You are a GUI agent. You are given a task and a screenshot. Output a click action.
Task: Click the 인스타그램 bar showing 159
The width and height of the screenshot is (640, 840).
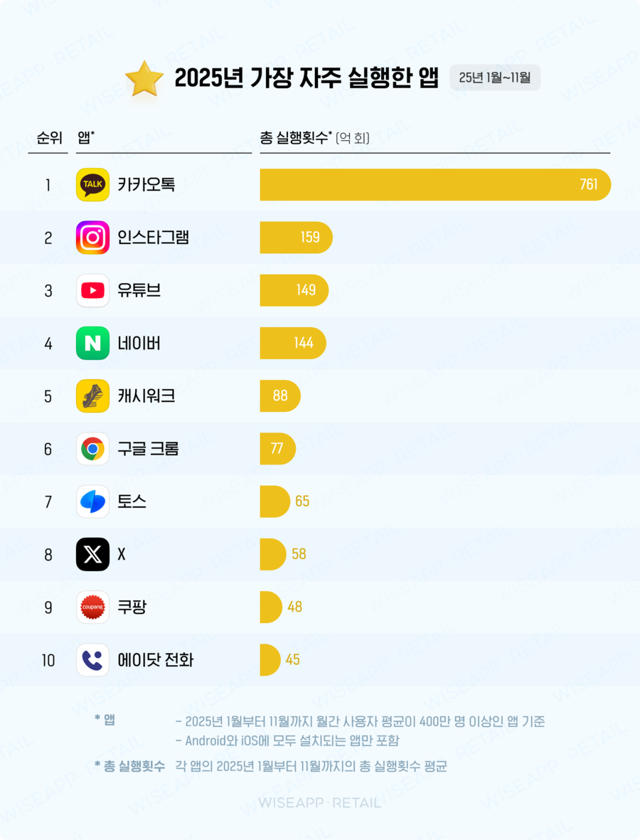(296, 238)
